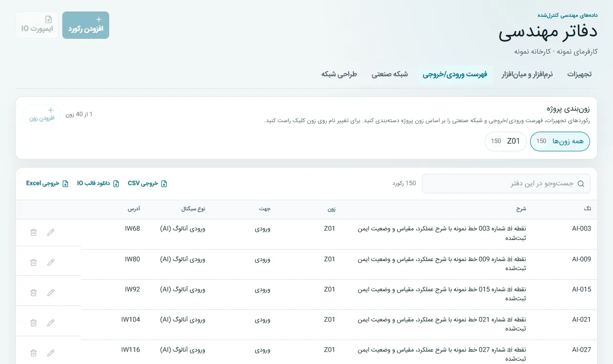
Task: Export the list using خروجی CSV
Action: point(148,183)
